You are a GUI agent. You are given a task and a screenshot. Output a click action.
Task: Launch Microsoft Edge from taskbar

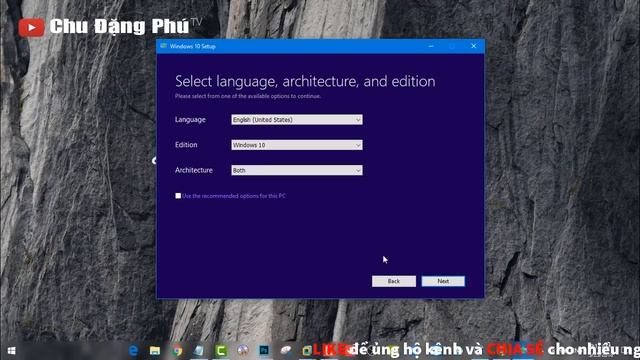(x=133, y=350)
